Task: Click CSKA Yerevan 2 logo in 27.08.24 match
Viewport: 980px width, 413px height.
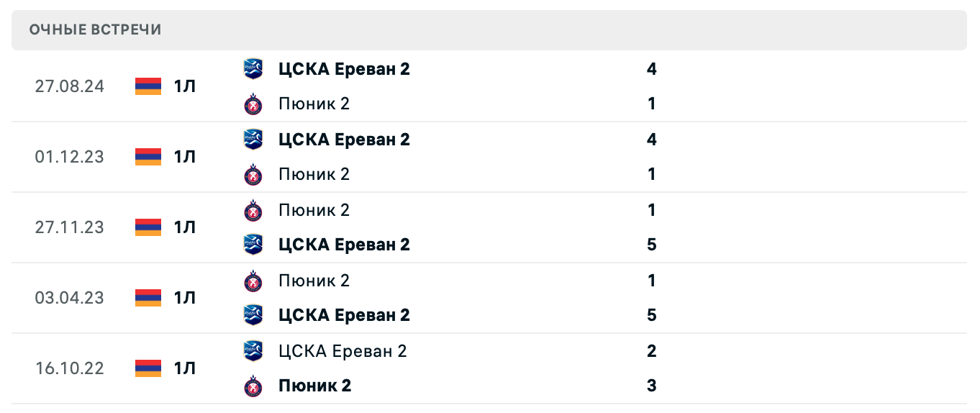Action: click(x=253, y=69)
